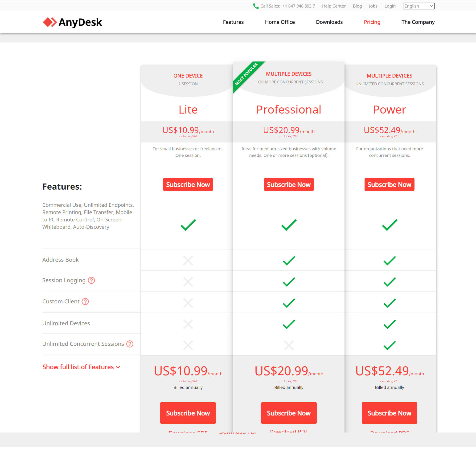The width and height of the screenshot is (476, 449).
Task: Click the Help Center link
Action: (334, 5)
